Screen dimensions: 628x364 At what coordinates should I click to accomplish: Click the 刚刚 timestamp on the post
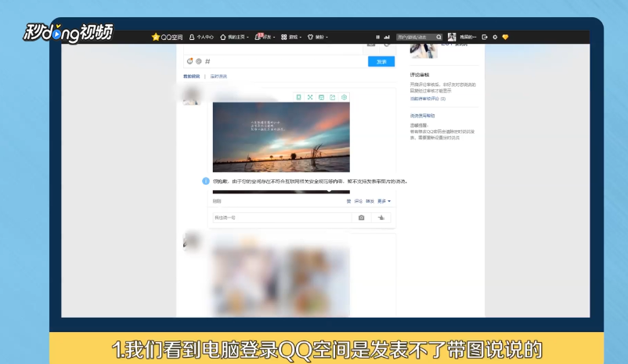tap(217, 201)
